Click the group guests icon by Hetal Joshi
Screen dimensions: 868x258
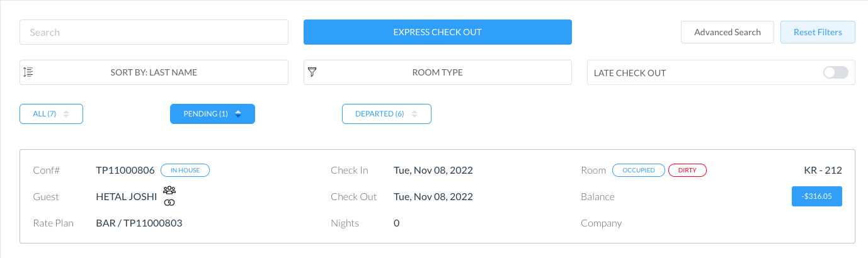click(169, 190)
